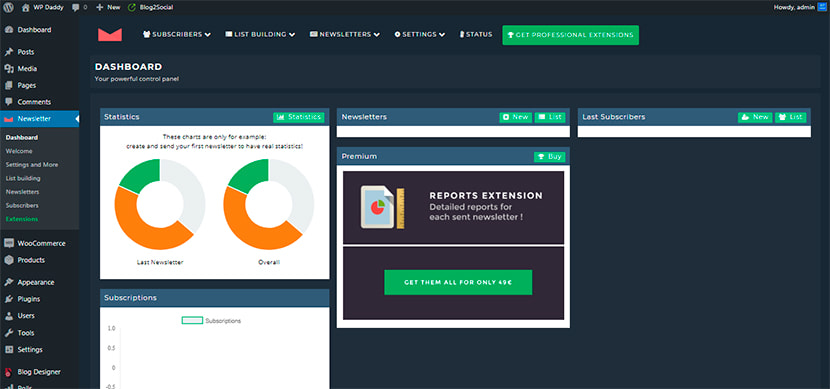Viewport: 830px width, 389px height.
Task: Click List button in Last Subscribers panel
Action: pos(790,117)
